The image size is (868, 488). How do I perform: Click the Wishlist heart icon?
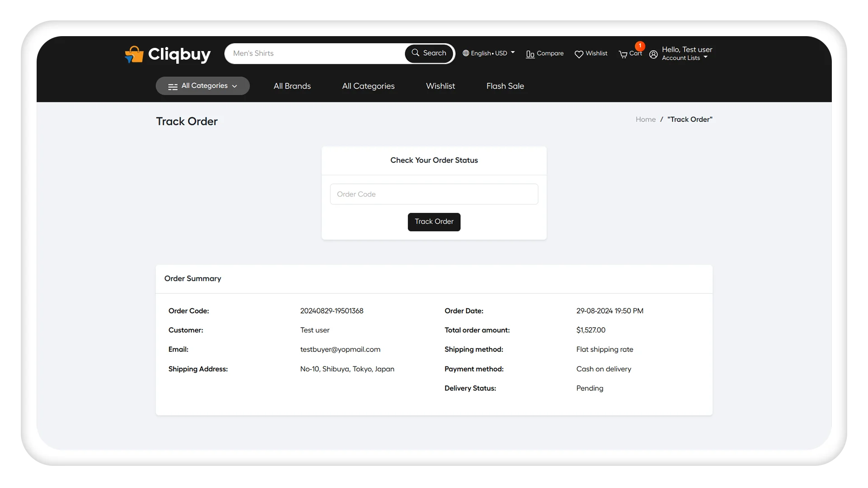[x=579, y=54]
